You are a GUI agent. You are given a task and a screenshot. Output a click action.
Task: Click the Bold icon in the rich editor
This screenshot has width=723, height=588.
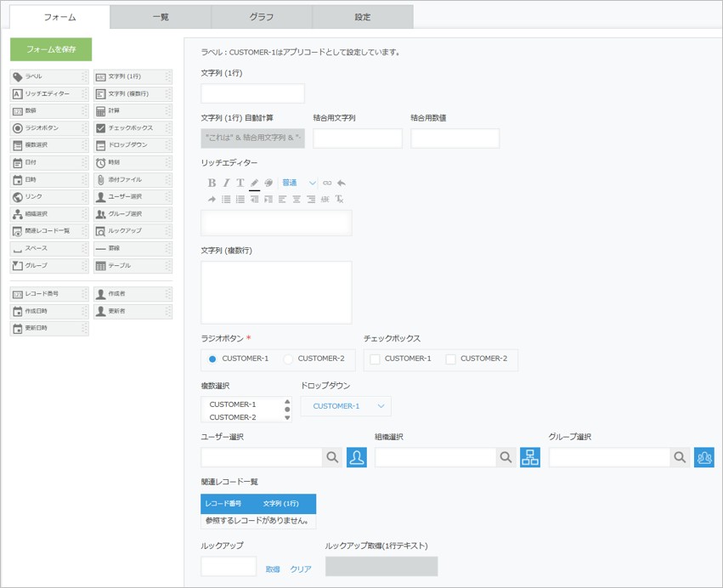(211, 183)
